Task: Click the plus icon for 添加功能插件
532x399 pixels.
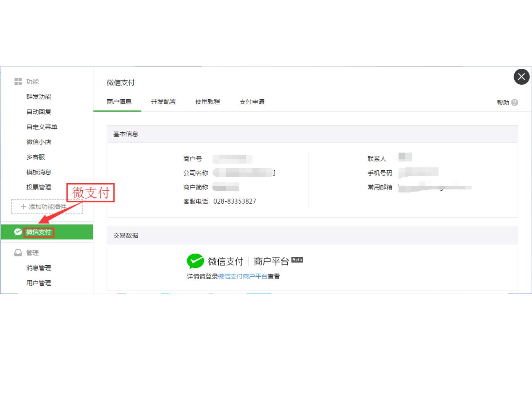Action: (x=23, y=207)
